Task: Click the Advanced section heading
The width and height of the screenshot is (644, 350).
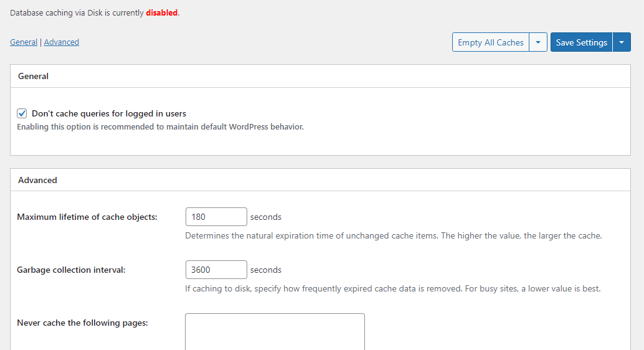Action: click(x=37, y=180)
